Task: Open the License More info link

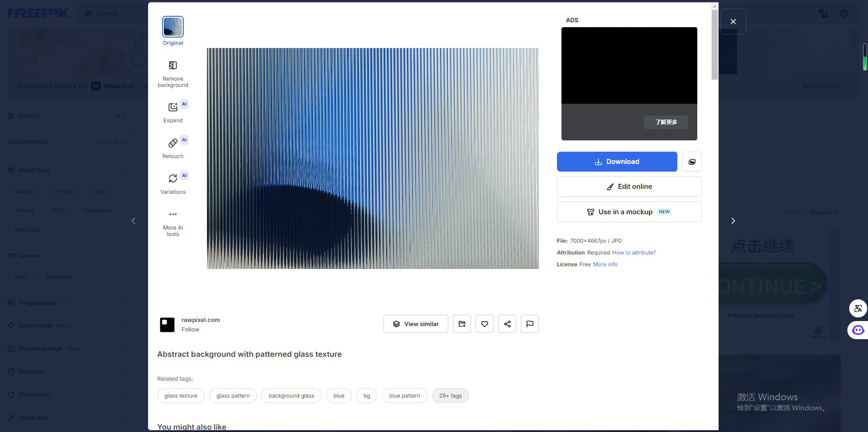Action: [605, 264]
